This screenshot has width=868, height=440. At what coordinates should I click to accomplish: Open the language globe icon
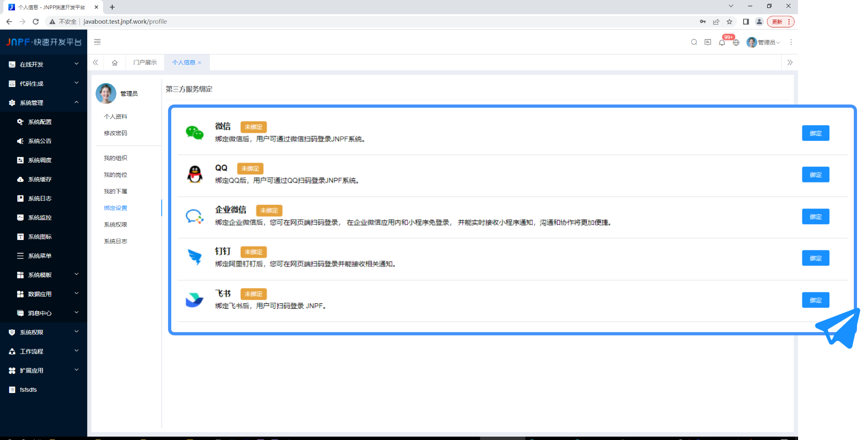point(736,42)
